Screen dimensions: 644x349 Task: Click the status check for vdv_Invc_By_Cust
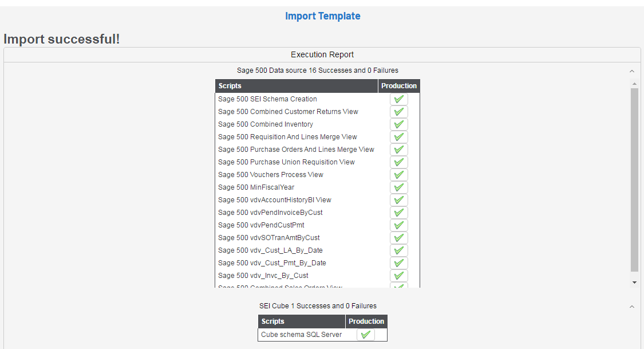coord(399,276)
